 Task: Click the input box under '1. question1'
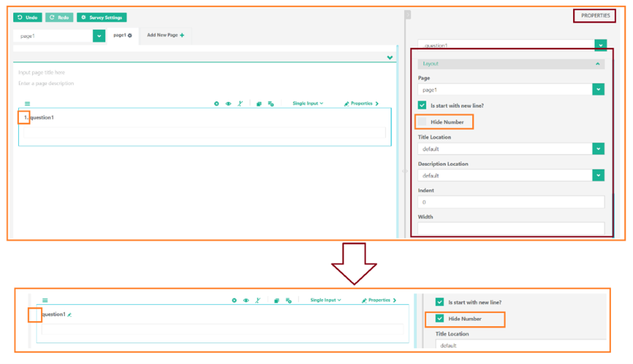pos(204,132)
